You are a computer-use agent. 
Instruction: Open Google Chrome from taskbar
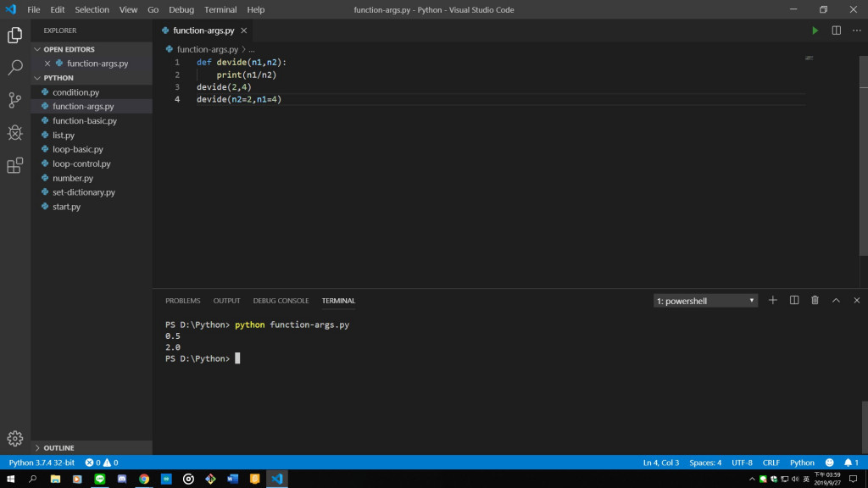[144, 480]
